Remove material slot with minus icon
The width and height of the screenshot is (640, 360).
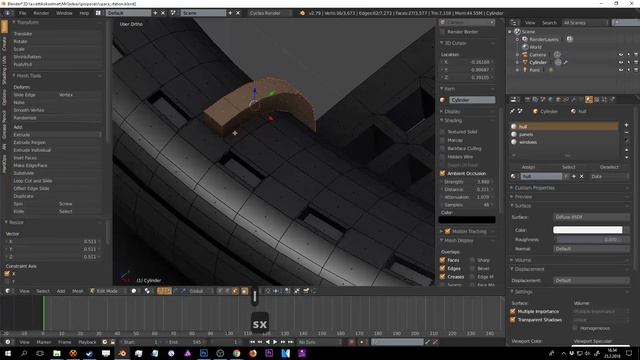626,133
